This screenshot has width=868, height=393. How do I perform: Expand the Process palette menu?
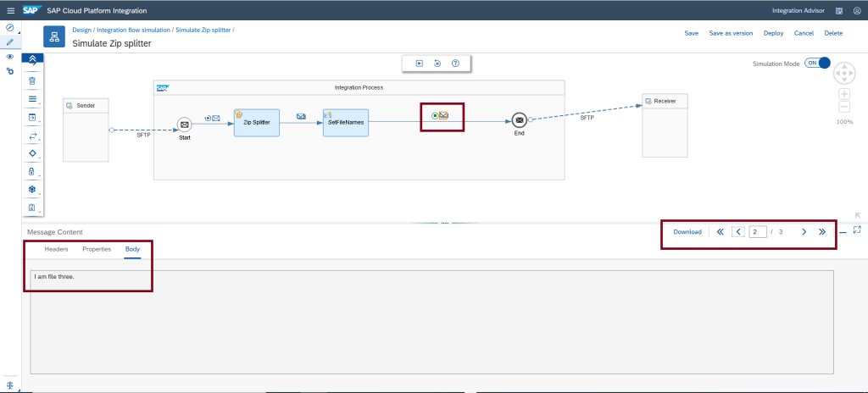pos(32,118)
